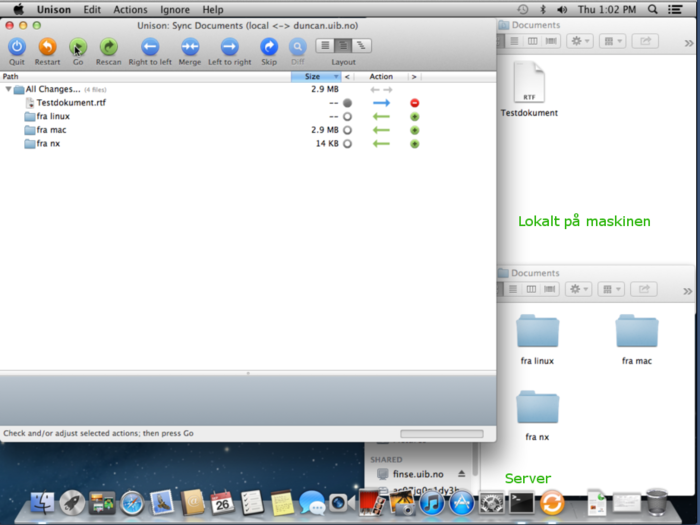
Task: Click the Go button in Unison toolbar
Action: pos(78,47)
